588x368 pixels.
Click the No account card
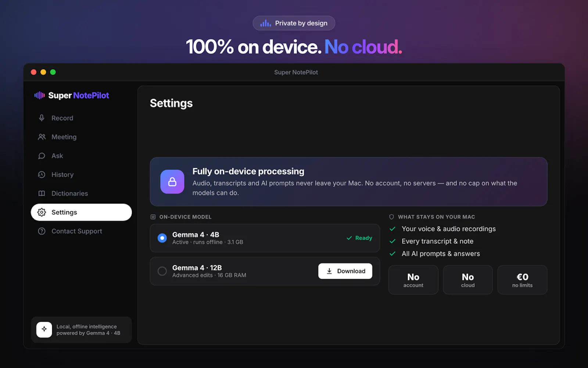tap(413, 280)
